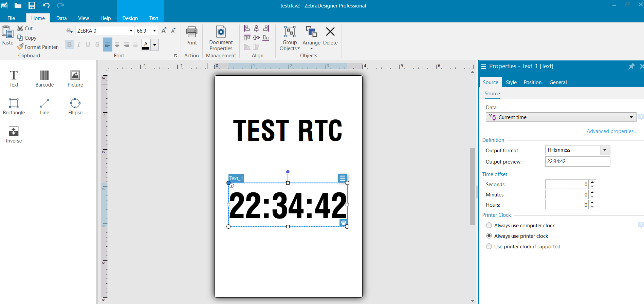Select the Text object tool
The width and height of the screenshot is (644, 304).
coord(14,79)
